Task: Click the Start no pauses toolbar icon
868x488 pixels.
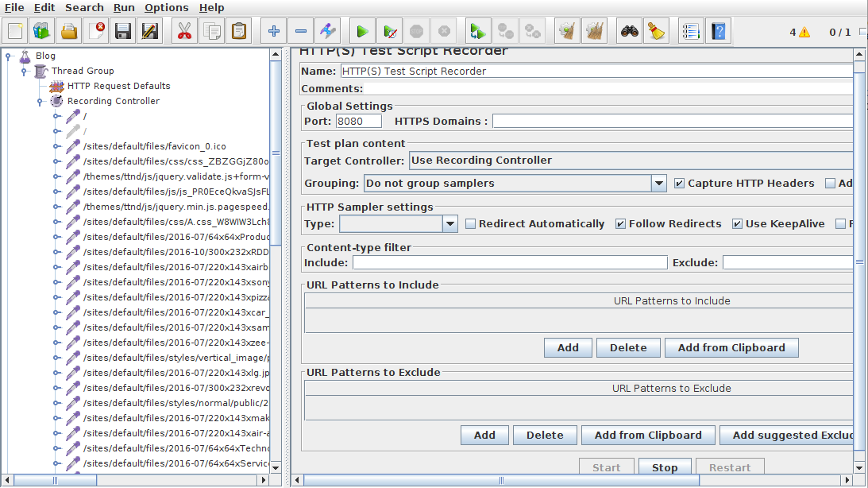Action: coord(390,31)
